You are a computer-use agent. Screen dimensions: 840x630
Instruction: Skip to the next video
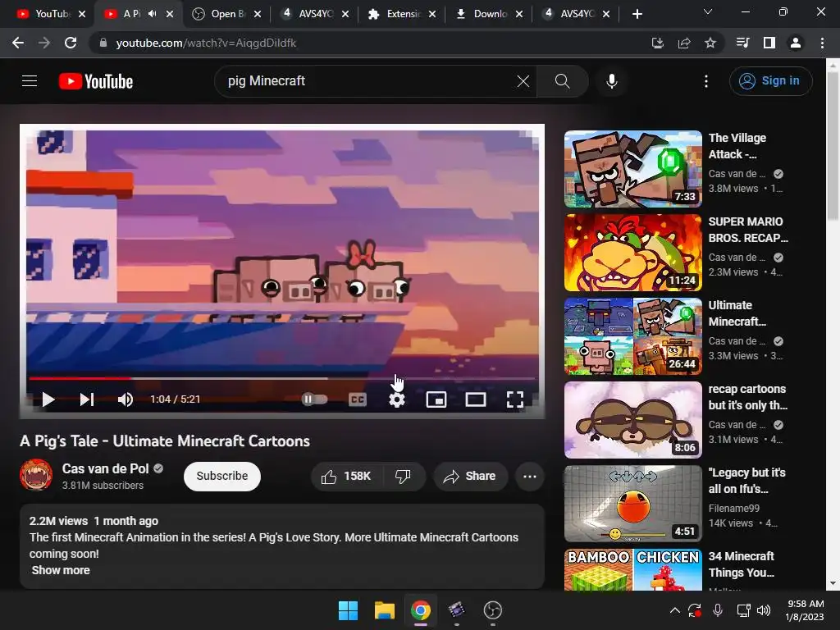click(x=87, y=399)
